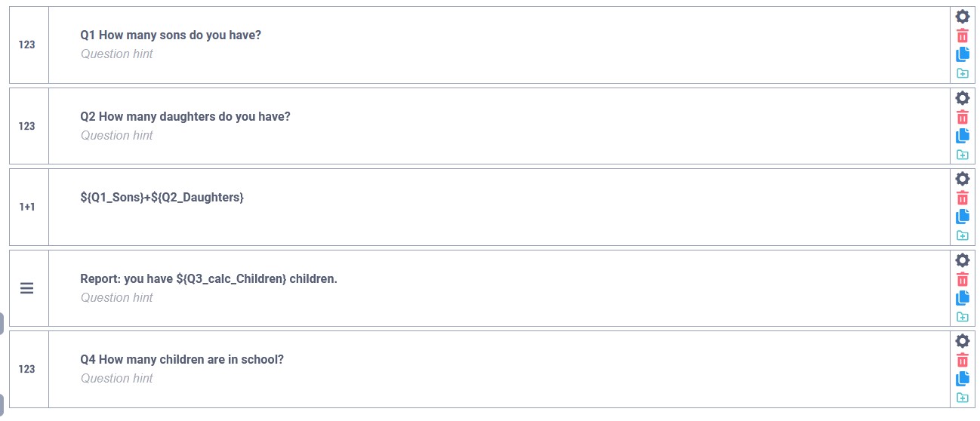The height and width of the screenshot is (421, 980).
Task: Edit the calculation formula text
Action: pyautogui.click(x=162, y=198)
